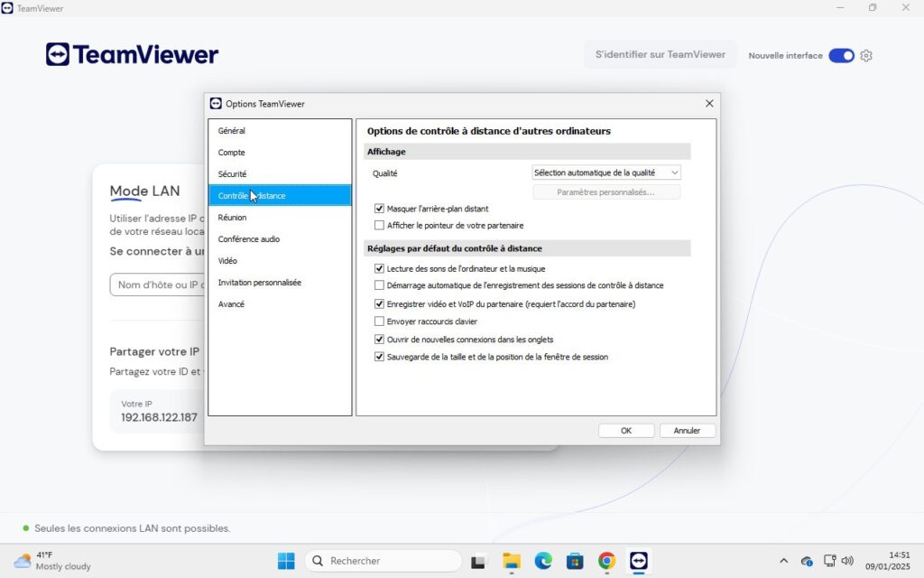Click the TeamViewer icon in the options title bar
924x578 pixels.
[x=216, y=104]
